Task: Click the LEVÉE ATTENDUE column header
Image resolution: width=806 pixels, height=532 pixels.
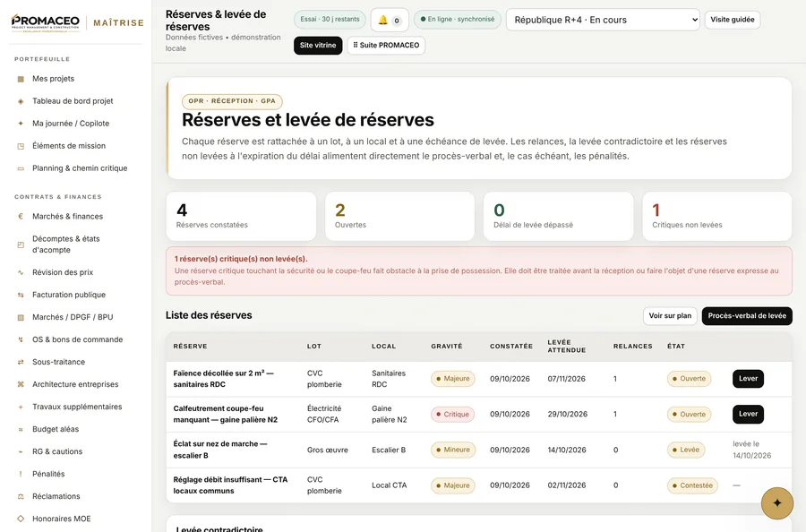Action: (x=567, y=346)
